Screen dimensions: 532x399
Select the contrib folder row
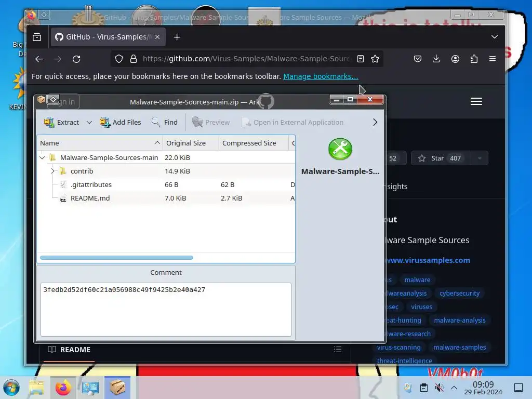[166, 171]
